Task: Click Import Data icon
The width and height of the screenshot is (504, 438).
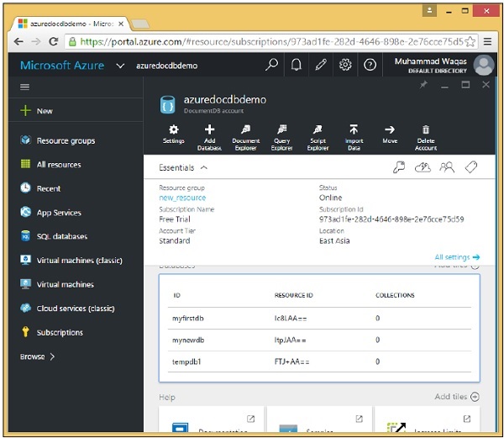Action: click(x=354, y=134)
